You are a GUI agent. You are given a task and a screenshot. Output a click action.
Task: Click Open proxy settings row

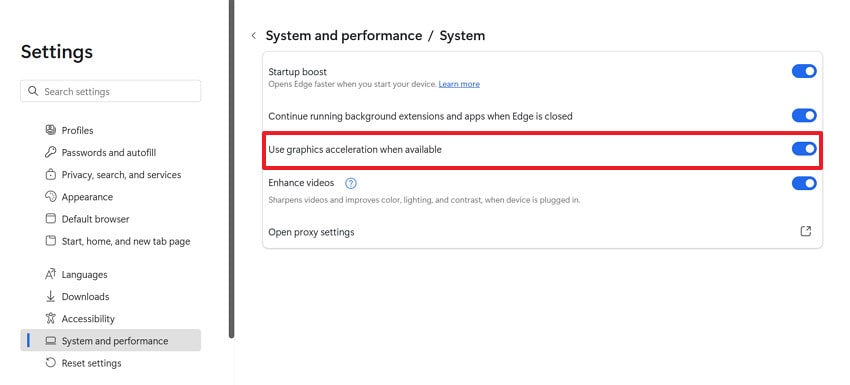click(542, 232)
